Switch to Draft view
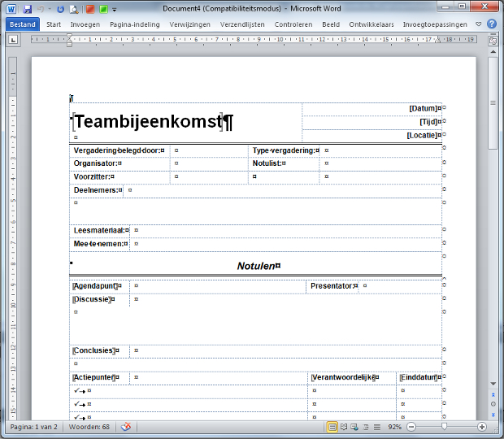Viewport: 504px width, 439px height. tap(376, 427)
